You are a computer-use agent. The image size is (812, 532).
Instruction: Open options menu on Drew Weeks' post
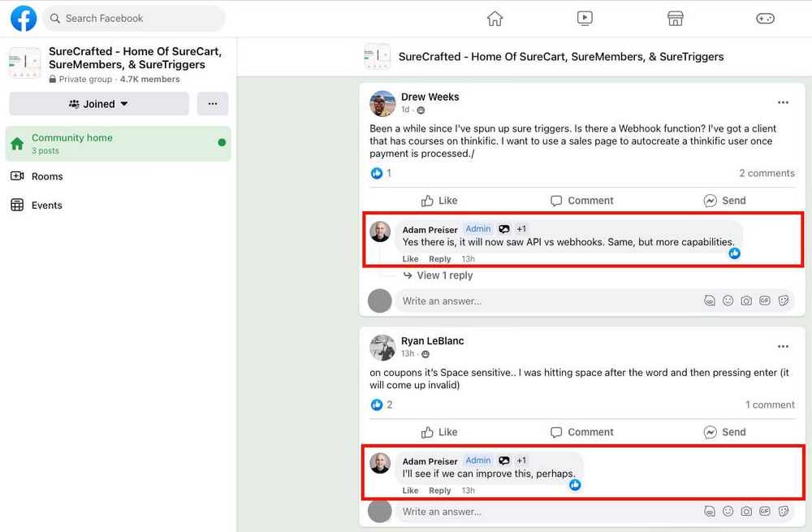click(x=783, y=102)
